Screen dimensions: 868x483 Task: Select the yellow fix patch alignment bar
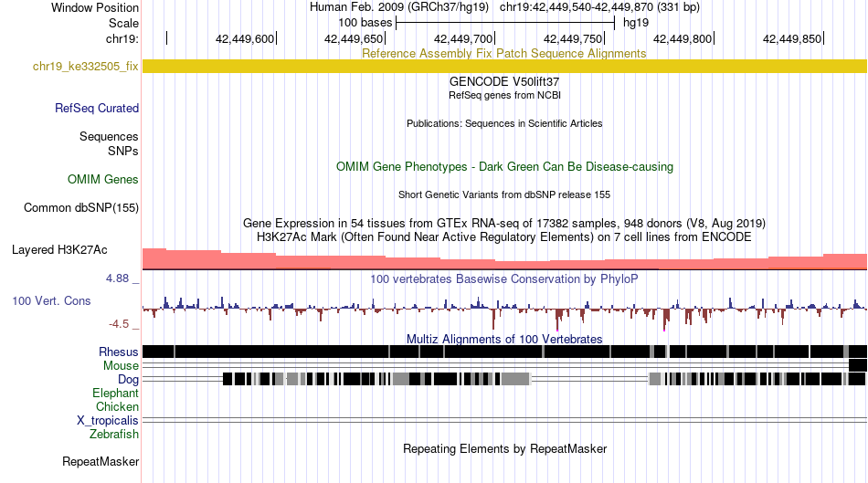tap(504, 67)
